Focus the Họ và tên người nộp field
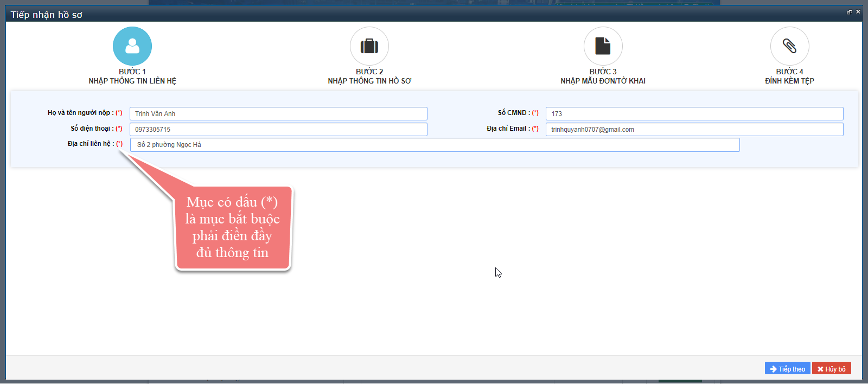This screenshot has height=384, width=868. pos(278,114)
